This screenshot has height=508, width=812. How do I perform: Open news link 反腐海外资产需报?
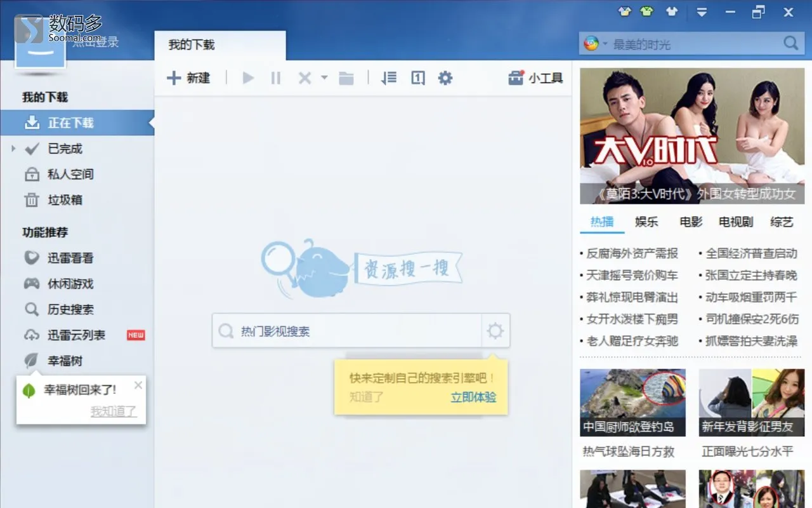(632, 253)
